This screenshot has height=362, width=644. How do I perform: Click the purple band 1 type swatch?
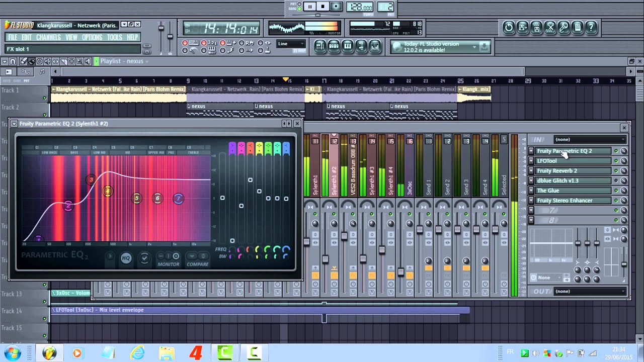coord(232,148)
